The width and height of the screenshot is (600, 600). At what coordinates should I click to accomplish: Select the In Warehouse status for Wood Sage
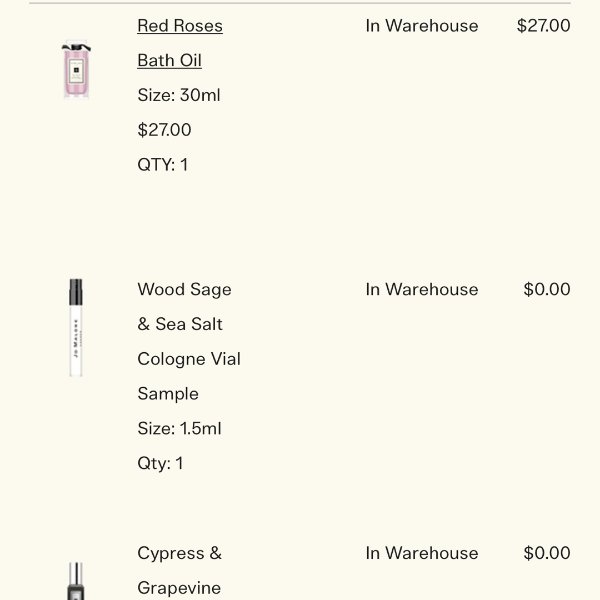[x=422, y=289]
